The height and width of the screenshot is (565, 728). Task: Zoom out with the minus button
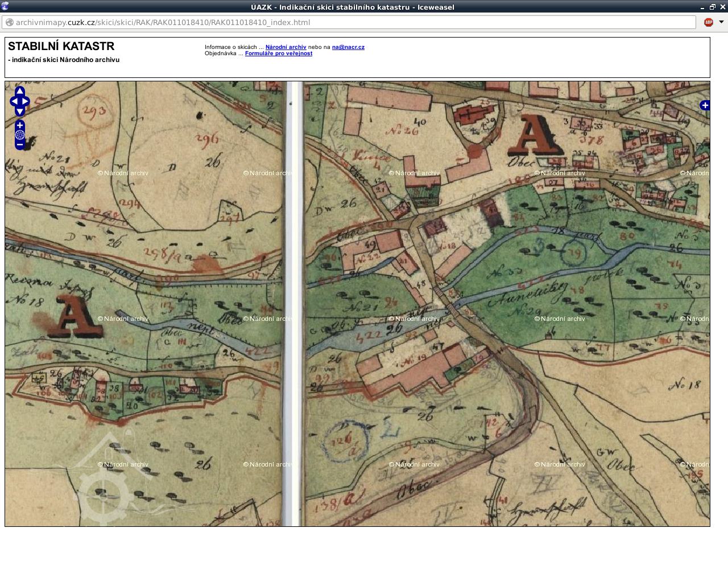point(20,145)
